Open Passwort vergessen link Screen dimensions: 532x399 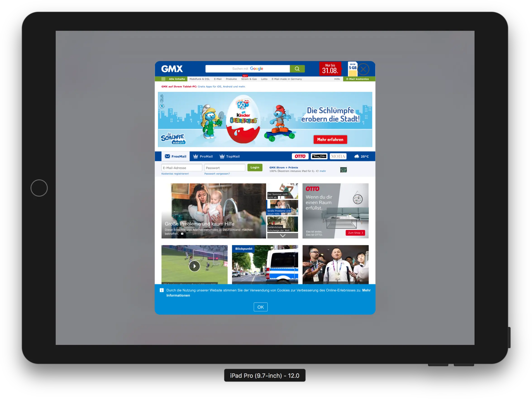217,174
